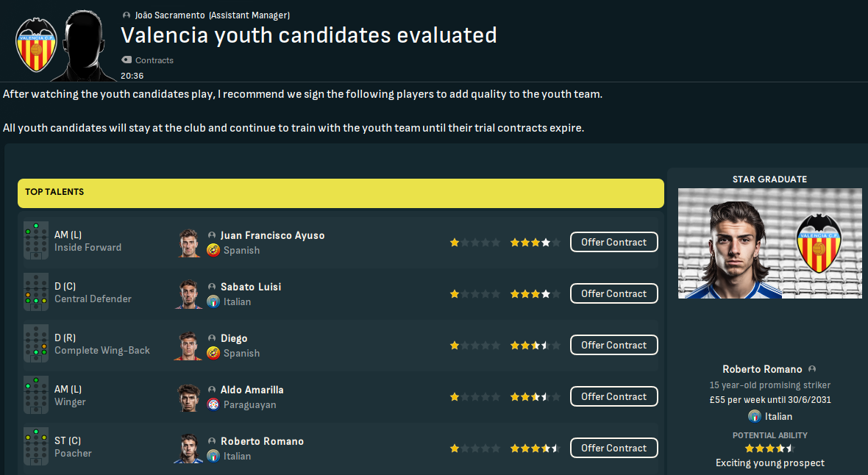
Task: Click Paraguayan flag beside Aldo Amarilla
Action: tap(213, 404)
